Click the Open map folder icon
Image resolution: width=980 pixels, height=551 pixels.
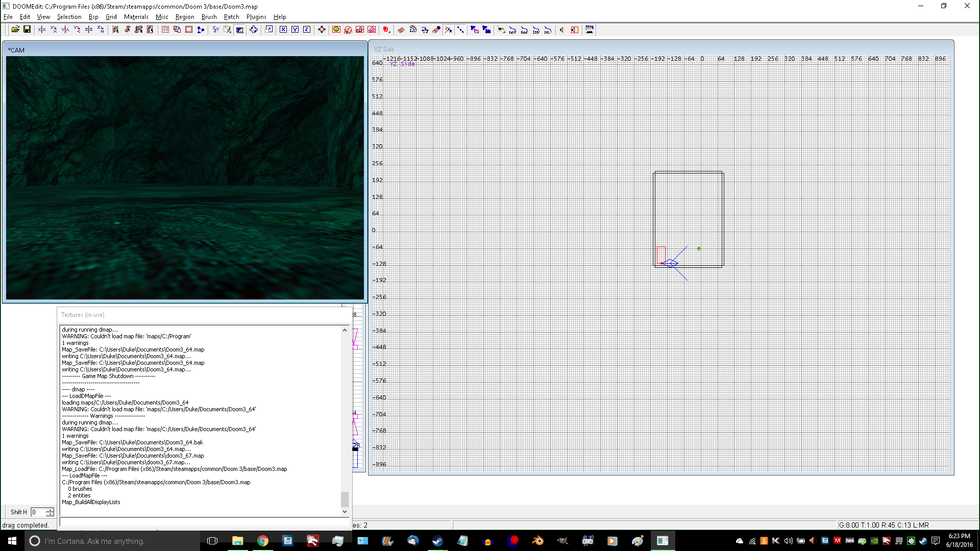pos(15,30)
